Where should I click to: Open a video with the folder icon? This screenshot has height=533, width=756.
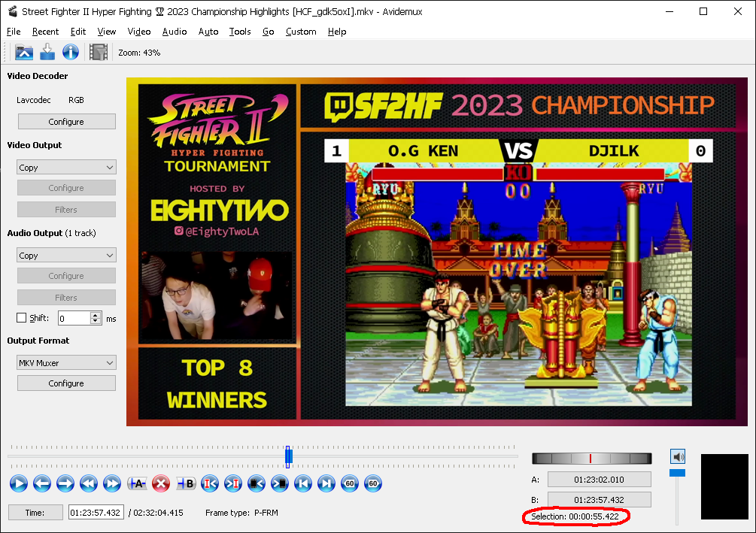[x=23, y=52]
